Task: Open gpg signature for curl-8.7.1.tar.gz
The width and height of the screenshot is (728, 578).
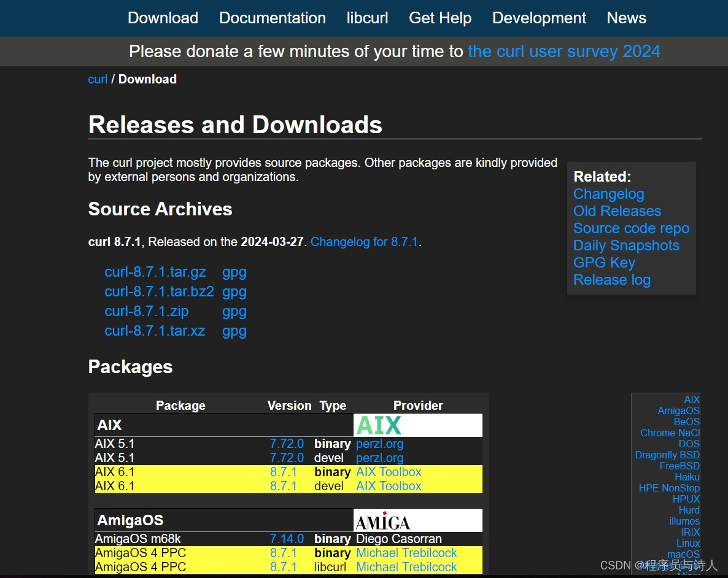Action: 234,272
